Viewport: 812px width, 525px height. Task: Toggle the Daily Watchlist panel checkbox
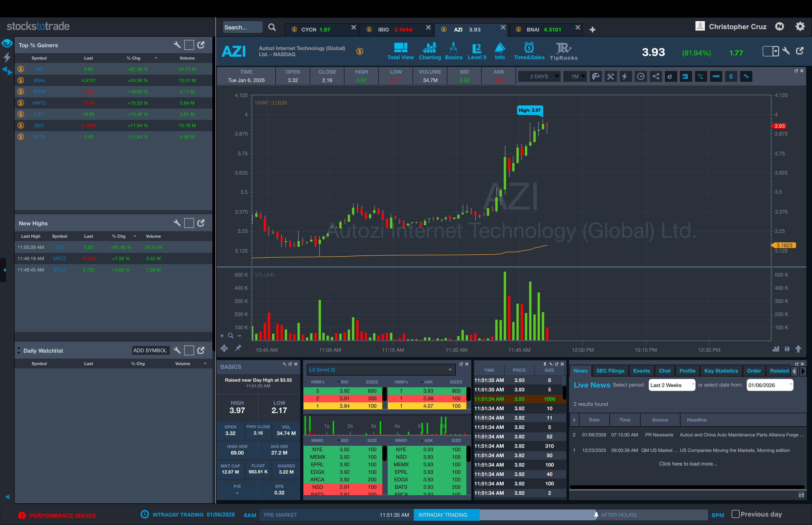click(189, 350)
